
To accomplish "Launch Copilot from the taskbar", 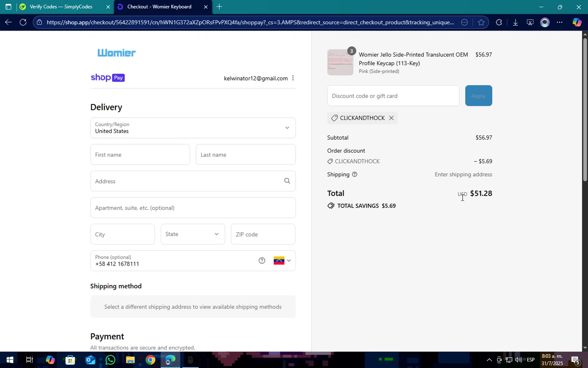I will point(50,360).
